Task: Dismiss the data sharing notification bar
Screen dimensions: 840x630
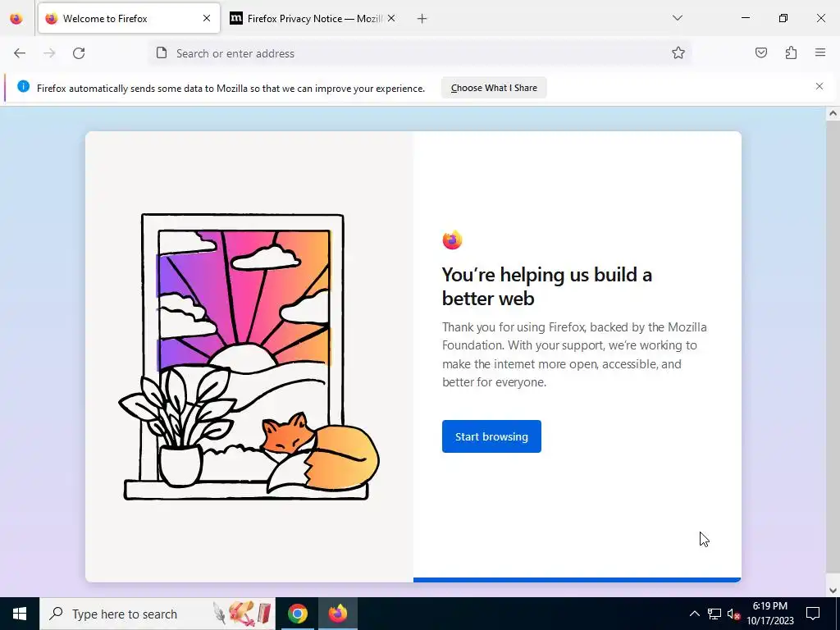Action: (x=819, y=86)
